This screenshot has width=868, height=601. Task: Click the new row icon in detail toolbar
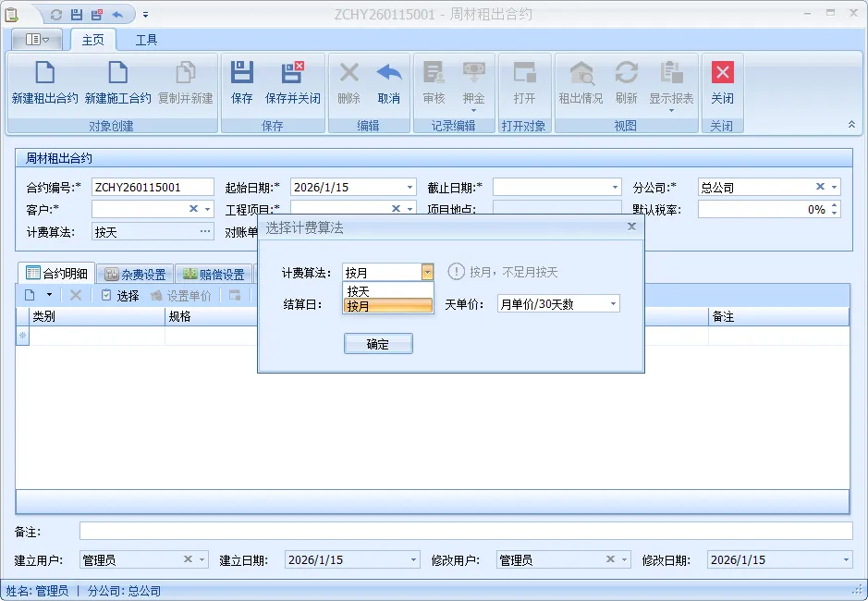click(x=30, y=295)
